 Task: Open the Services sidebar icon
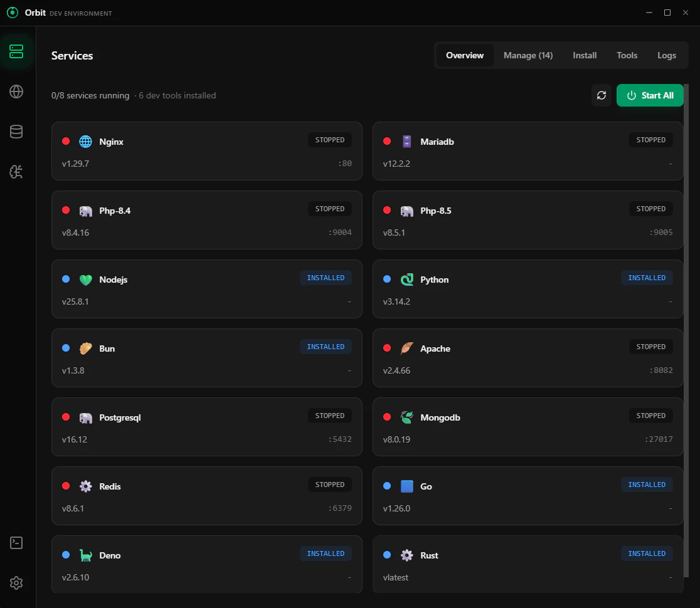click(16, 51)
